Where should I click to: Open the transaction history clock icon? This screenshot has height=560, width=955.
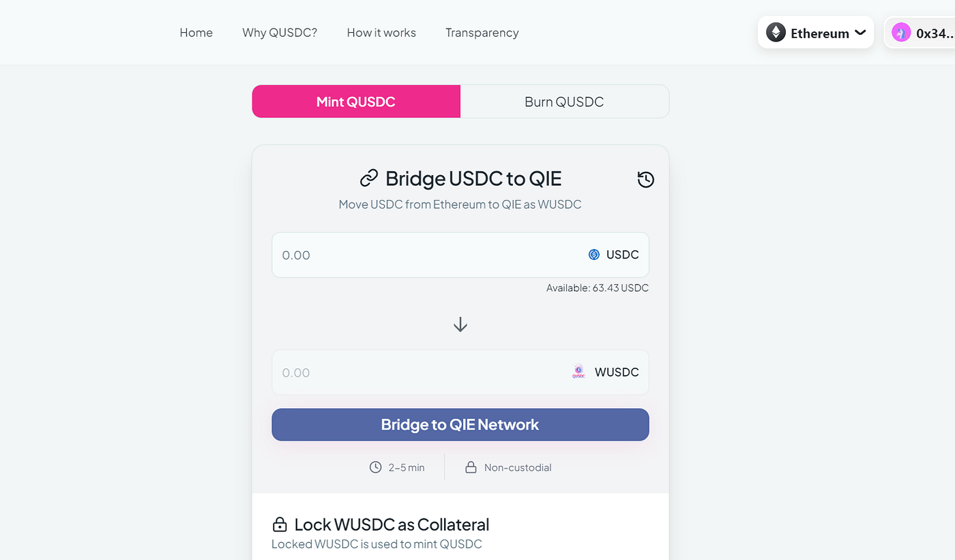coord(645,179)
